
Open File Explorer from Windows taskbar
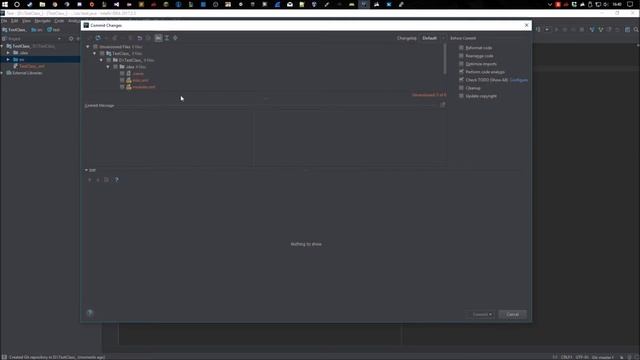click(42, 4)
